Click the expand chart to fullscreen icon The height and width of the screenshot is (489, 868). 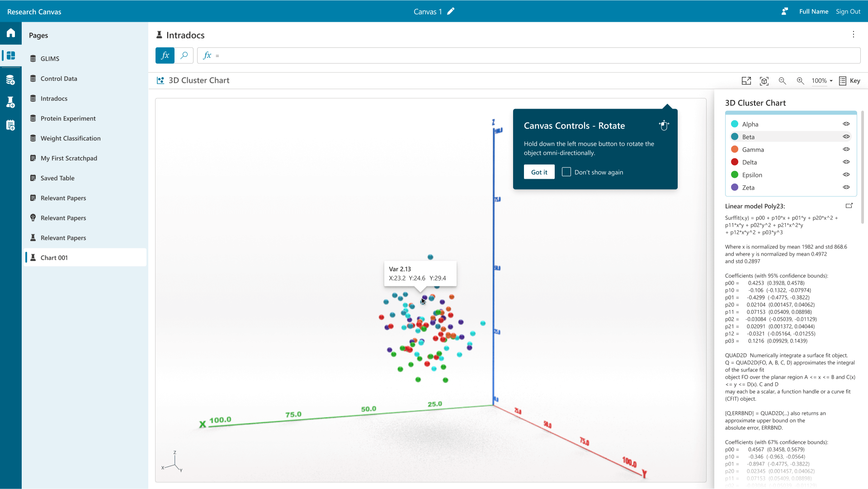coord(746,81)
